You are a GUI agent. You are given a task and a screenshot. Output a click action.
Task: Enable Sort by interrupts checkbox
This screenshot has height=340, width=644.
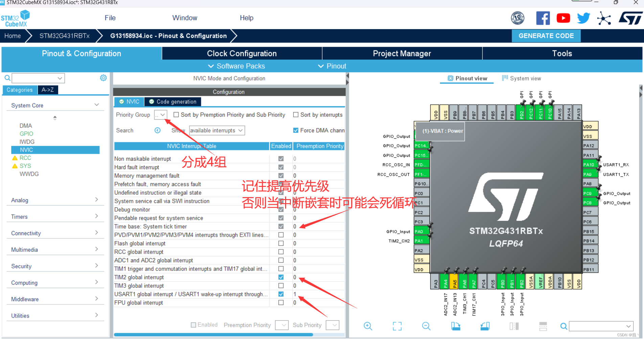point(296,115)
